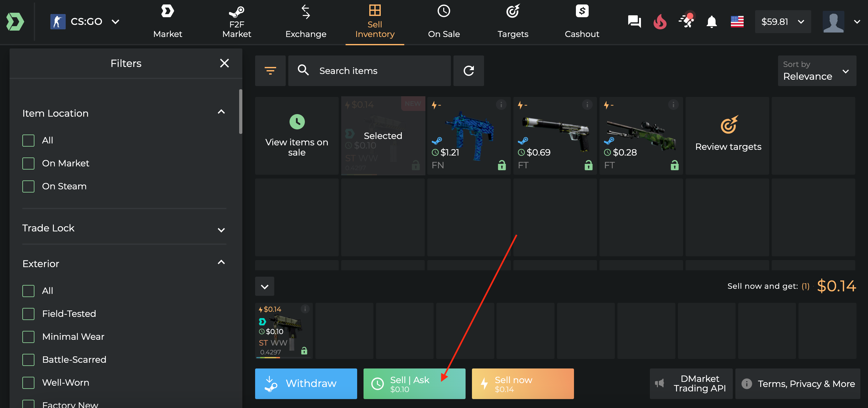Go to the Cashout tab
Image resolution: width=868 pixels, height=408 pixels.
[x=582, y=22]
